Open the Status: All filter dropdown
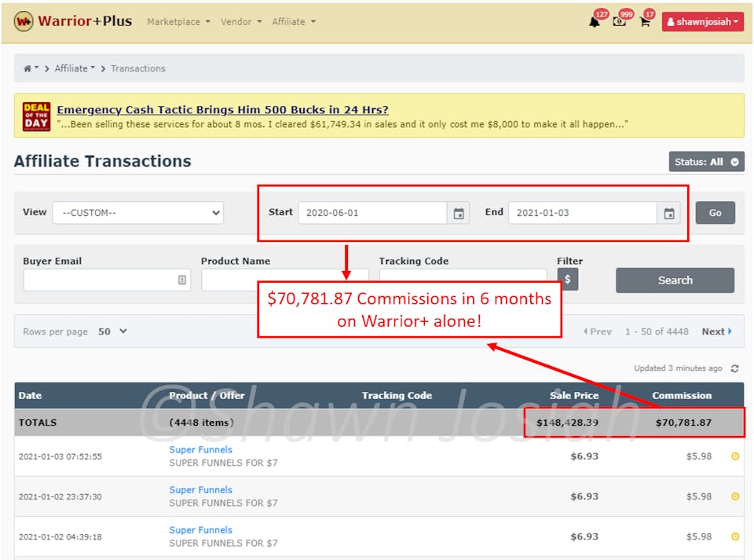Viewport: 754px width, 560px height. click(x=706, y=162)
